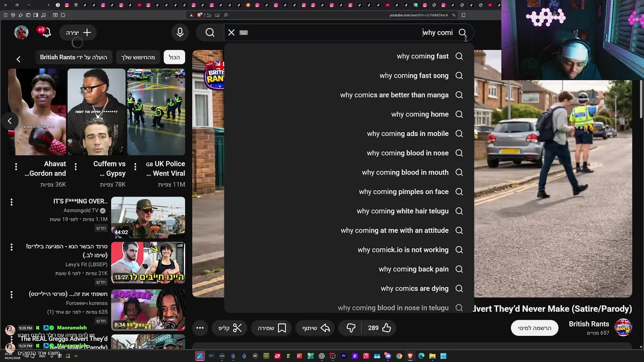This screenshot has height=362, width=644.
Task: Choose suggestion 'why coming back pain'
Action: click(x=349, y=269)
